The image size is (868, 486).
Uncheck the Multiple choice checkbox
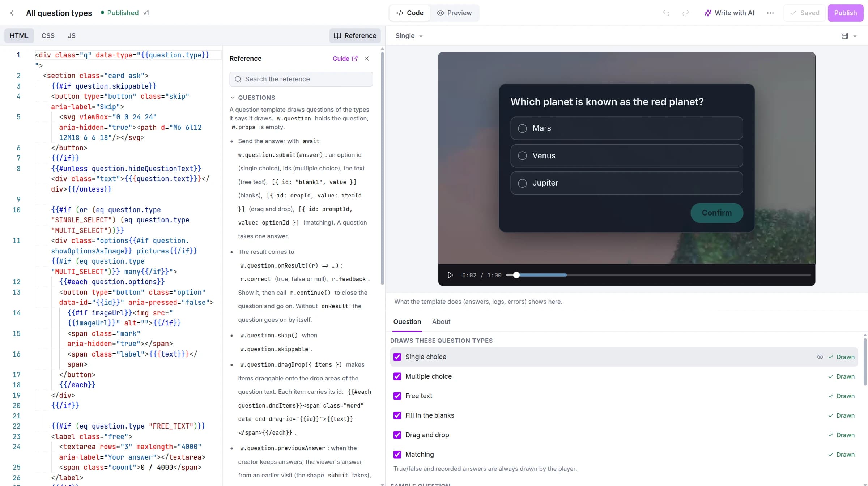(x=397, y=376)
